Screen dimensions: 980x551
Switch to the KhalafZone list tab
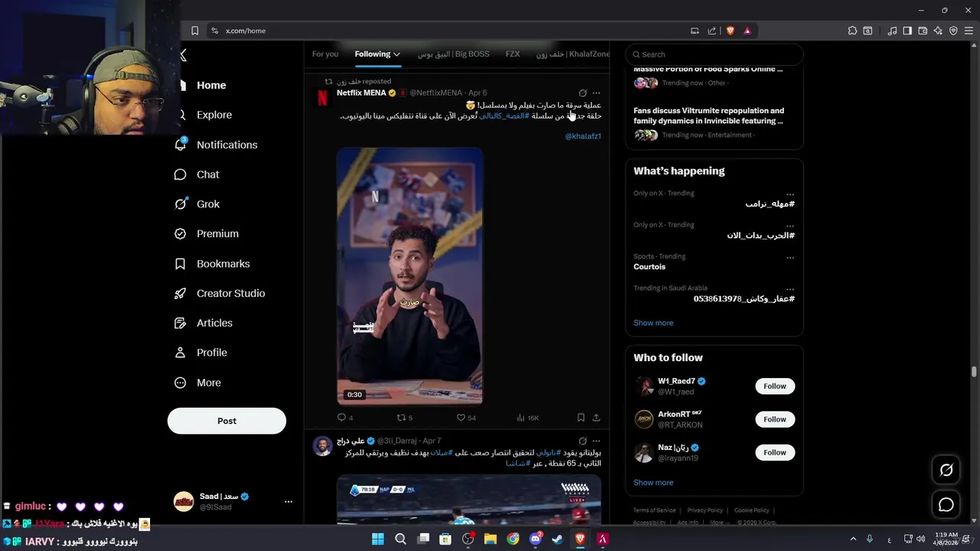coord(573,54)
